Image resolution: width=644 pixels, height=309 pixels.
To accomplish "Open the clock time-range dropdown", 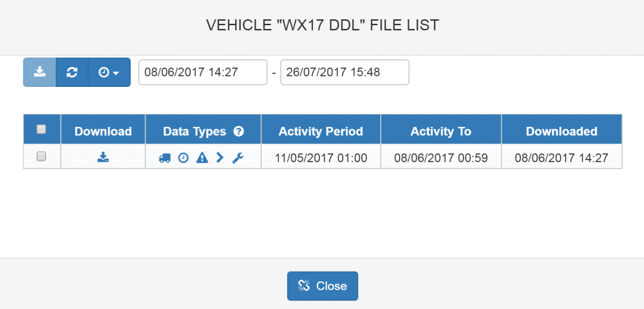I will (109, 72).
